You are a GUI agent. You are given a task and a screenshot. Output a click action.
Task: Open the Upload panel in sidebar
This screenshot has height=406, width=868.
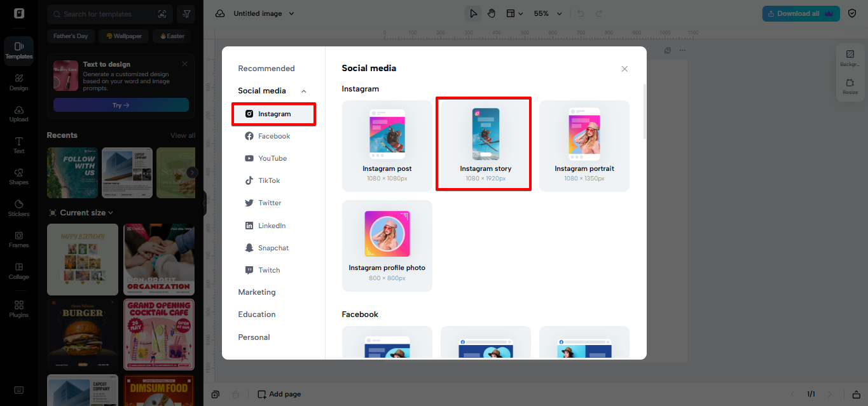tap(19, 114)
